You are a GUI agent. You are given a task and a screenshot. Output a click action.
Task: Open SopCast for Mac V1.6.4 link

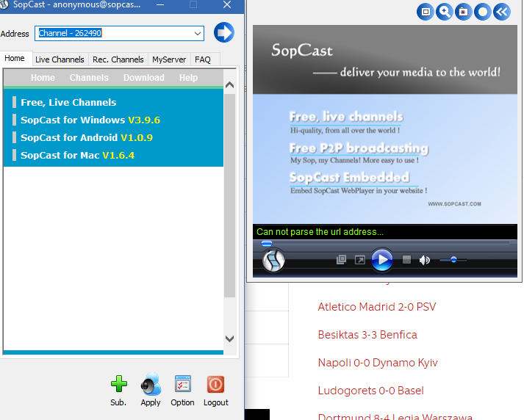(x=77, y=155)
